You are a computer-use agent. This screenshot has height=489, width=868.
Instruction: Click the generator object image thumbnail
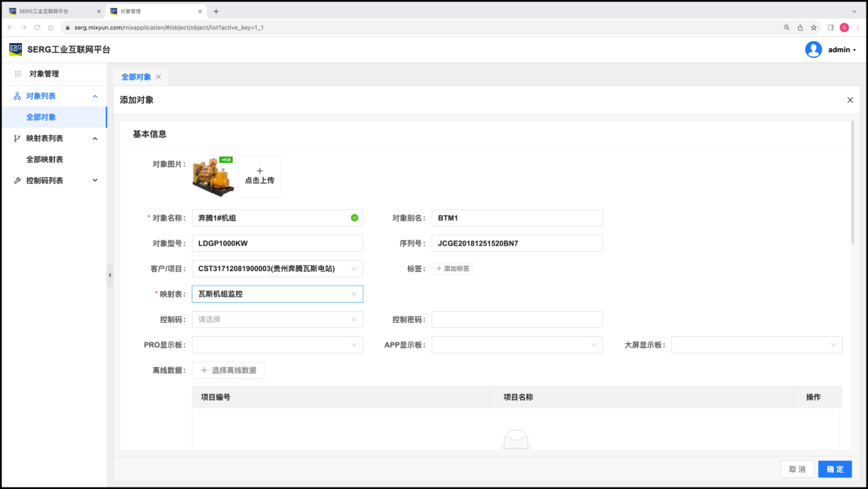pyautogui.click(x=213, y=177)
